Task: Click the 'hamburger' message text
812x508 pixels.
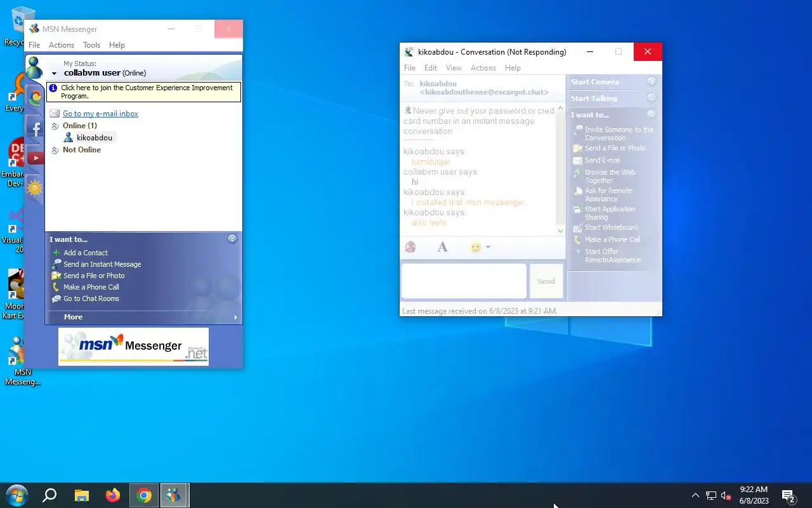Action: tap(431, 162)
